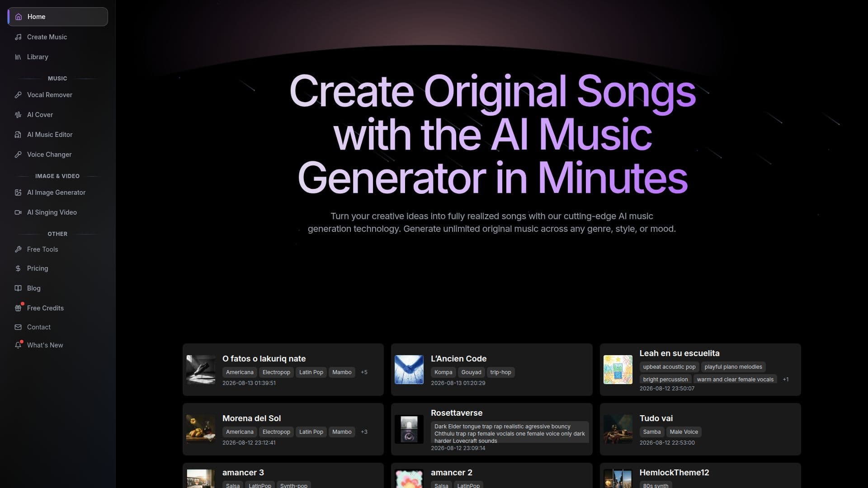The height and width of the screenshot is (488, 868).
Task: Go to the Pricing page
Action: [57, 268]
